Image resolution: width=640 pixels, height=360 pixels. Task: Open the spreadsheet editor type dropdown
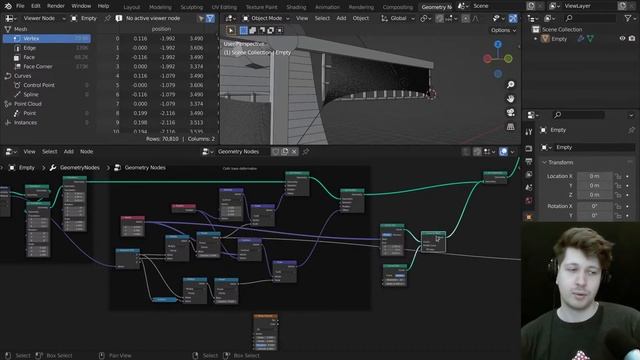[x=10, y=18]
